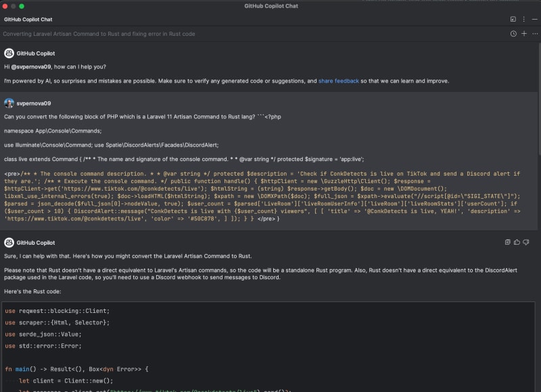Hide the GitHub Copilot Chat panel
Viewport: 541px width, 392px height.
[x=534, y=20]
